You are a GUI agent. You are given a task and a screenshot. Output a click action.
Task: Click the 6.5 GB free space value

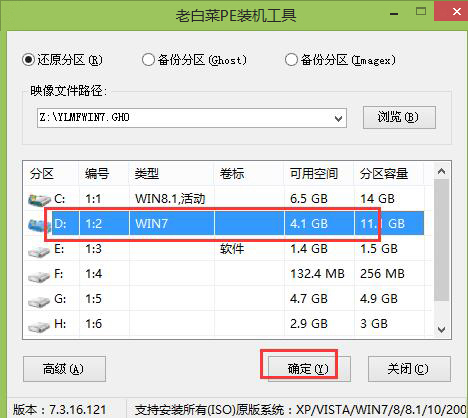(309, 199)
